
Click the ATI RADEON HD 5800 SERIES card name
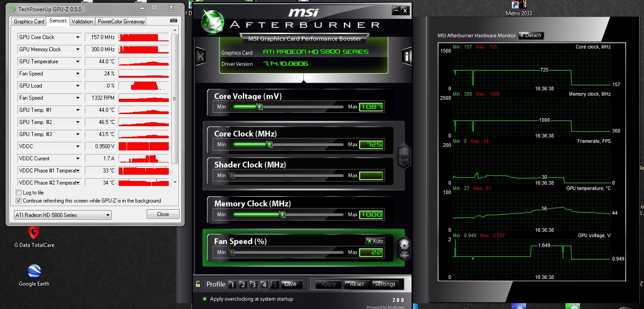(x=315, y=52)
